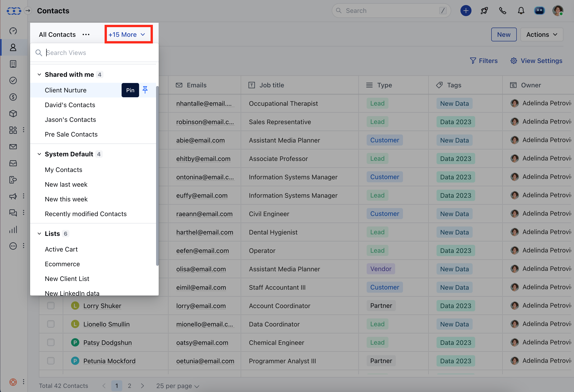This screenshot has height=392, width=574.
Task: Open the Deals dollar icon in sidebar
Action: point(13,97)
